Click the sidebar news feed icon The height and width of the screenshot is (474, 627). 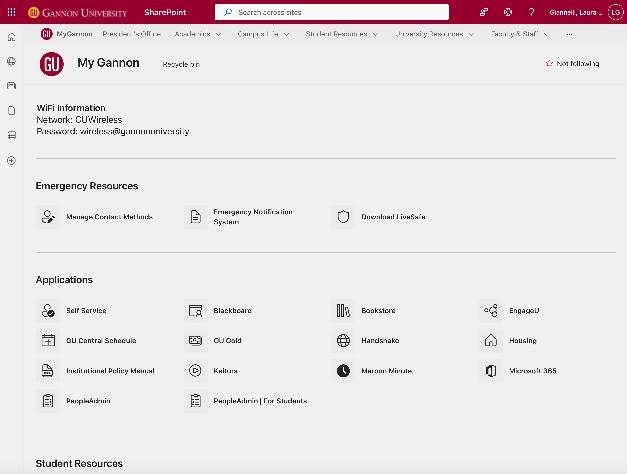point(12,86)
